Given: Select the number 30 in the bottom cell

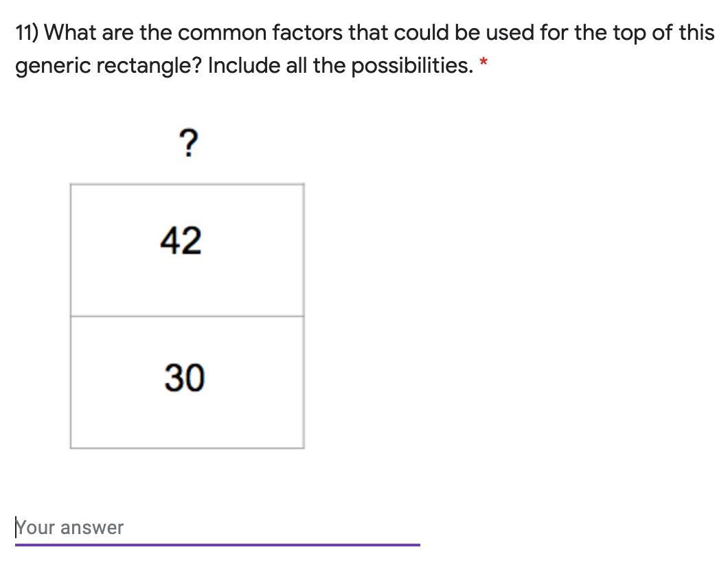Looking at the screenshot, I should (184, 377).
